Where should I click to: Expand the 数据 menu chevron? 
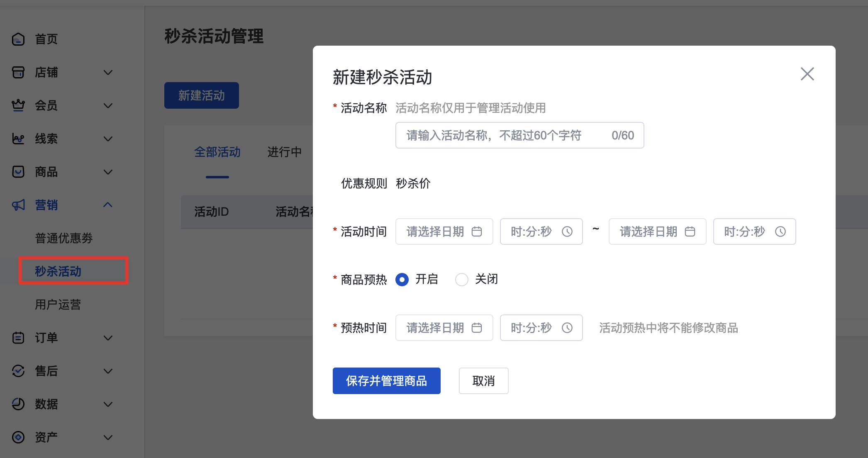point(108,404)
